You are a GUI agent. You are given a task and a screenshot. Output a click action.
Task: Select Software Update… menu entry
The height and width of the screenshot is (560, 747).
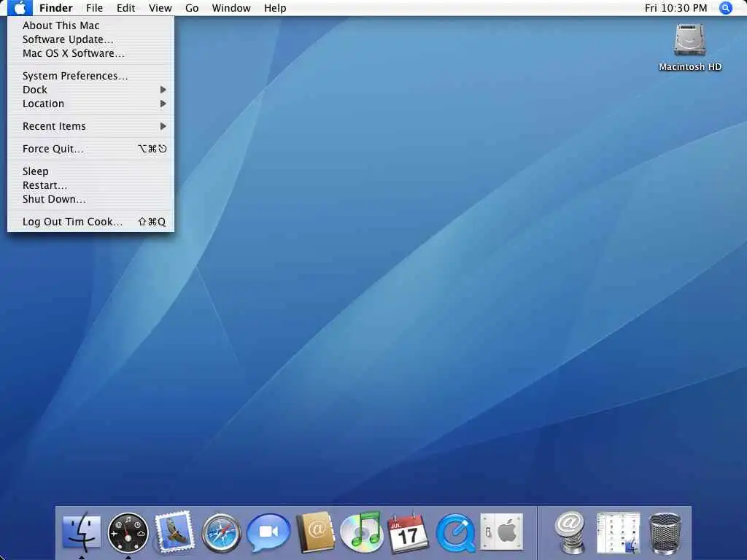(x=90, y=39)
